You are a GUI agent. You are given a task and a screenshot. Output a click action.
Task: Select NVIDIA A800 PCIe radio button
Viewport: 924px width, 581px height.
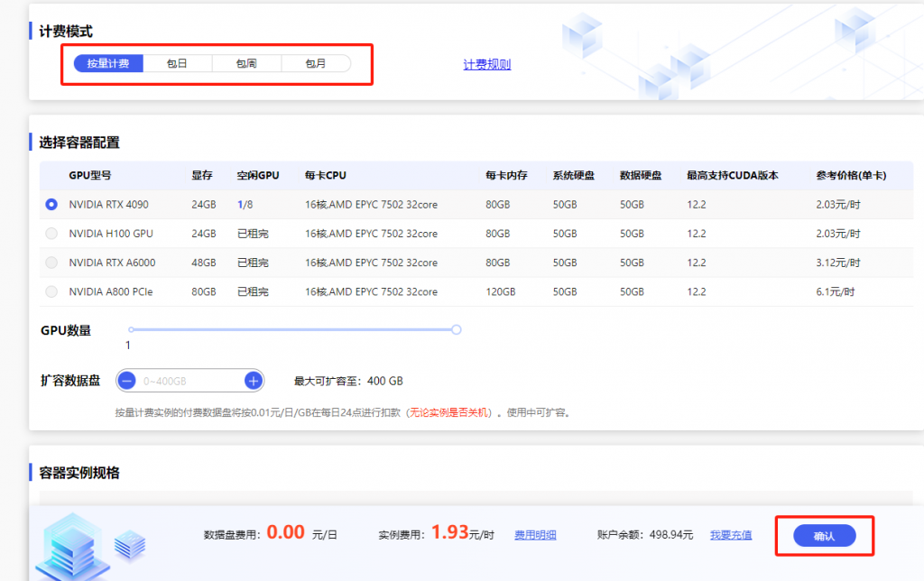[51, 291]
